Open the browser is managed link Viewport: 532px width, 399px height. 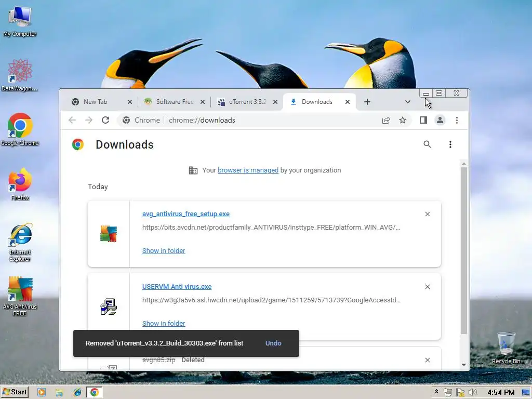tap(248, 170)
